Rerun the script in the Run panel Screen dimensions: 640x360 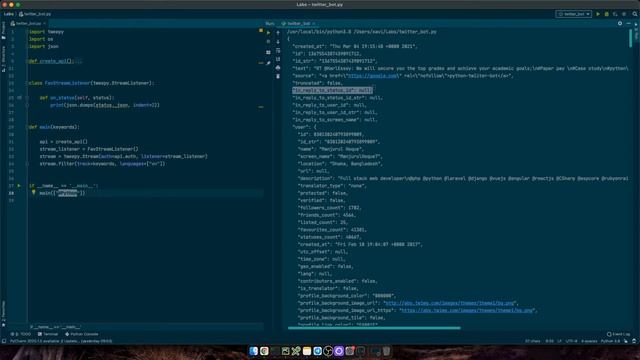(x=268, y=33)
